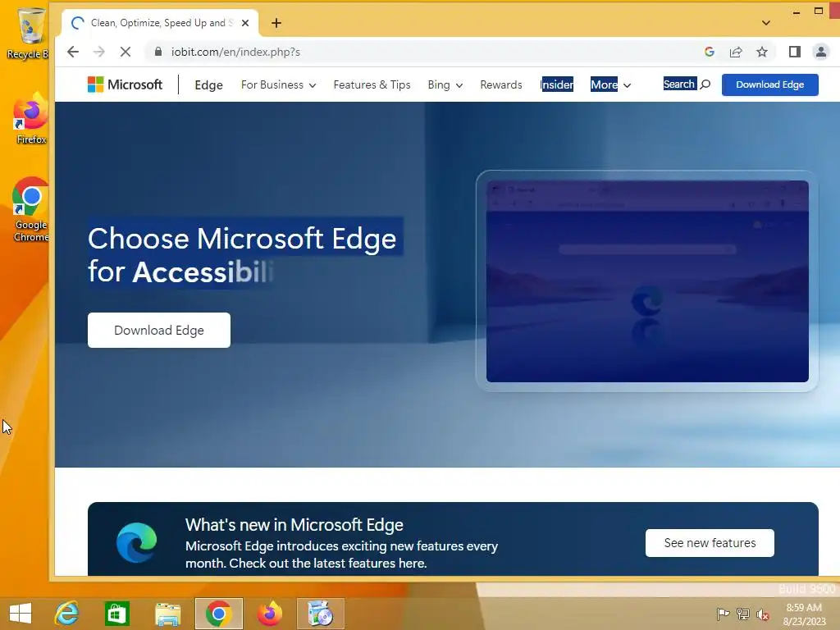Open a new tab with plus button
This screenshot has height=630, width=840.
click(x=276, y=23)
